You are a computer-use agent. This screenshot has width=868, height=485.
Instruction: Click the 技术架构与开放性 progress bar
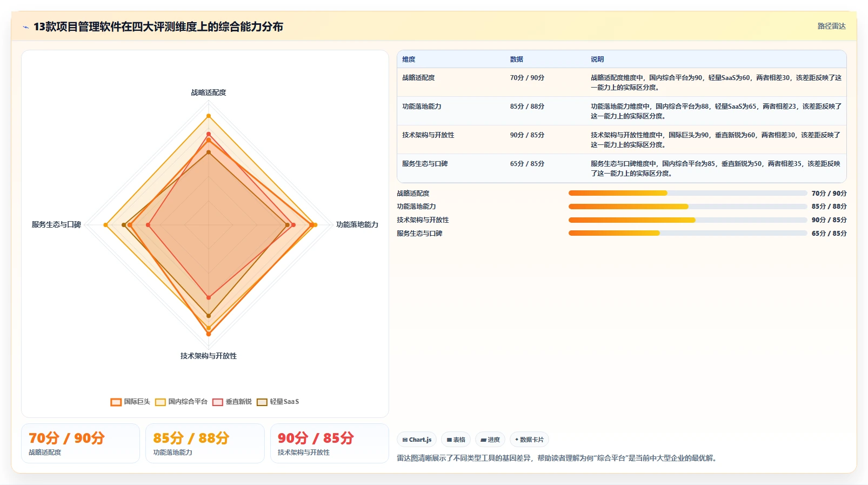[687, 220]
